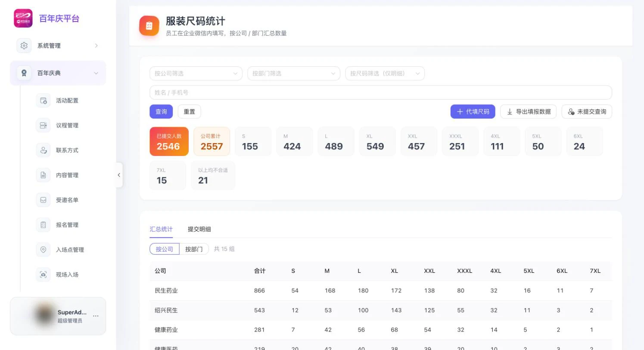Click the 已提交人数 2546 card
Viewport: 644px width, 350px height.
click(x=169, y=141)
